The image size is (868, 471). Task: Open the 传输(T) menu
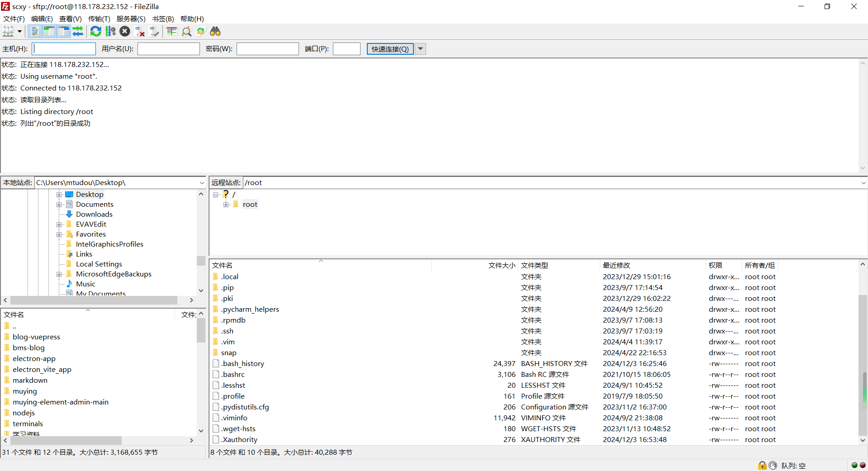99,19
